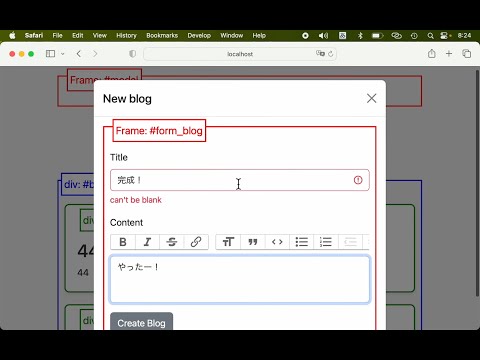
Task: Open the File menu
Action: point(57,36)
